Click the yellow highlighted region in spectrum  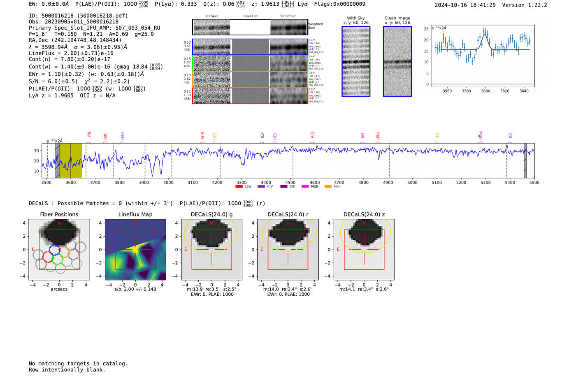71,160
